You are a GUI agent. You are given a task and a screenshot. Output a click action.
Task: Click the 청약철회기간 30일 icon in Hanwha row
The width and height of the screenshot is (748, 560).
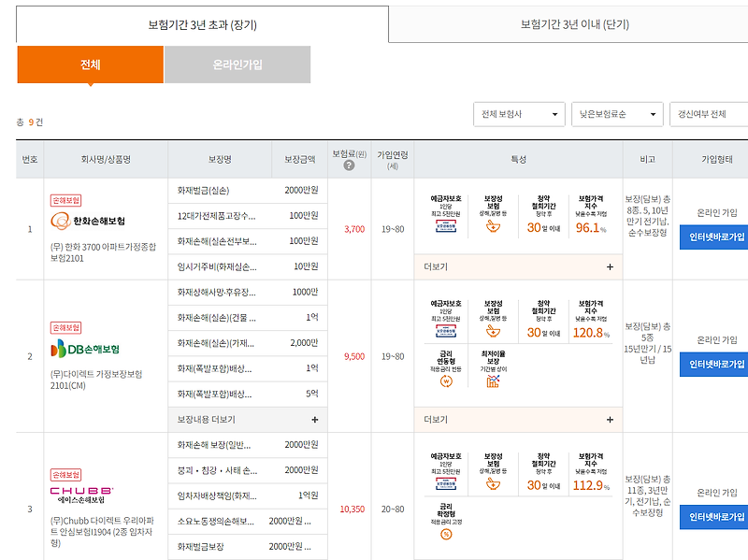tap(543, 215)
